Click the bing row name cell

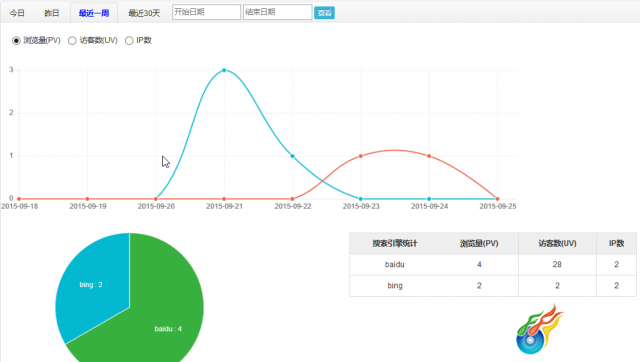click(395, 286)
